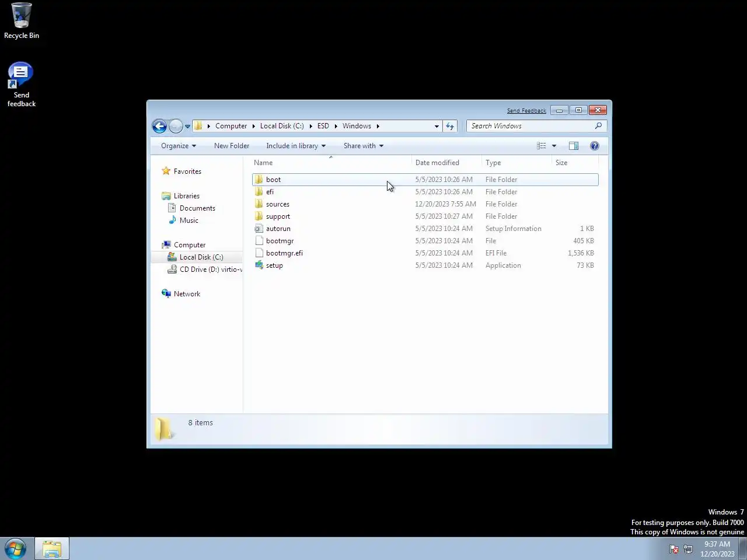Select the sources folder icon
The image size is (747, 560).
pyautogui.click(x=259, y=204)
